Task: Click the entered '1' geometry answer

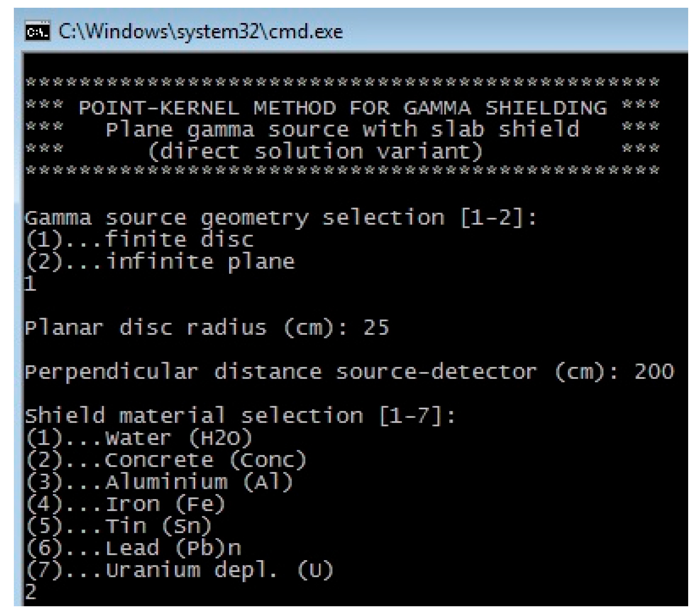Action: (30, 283)
